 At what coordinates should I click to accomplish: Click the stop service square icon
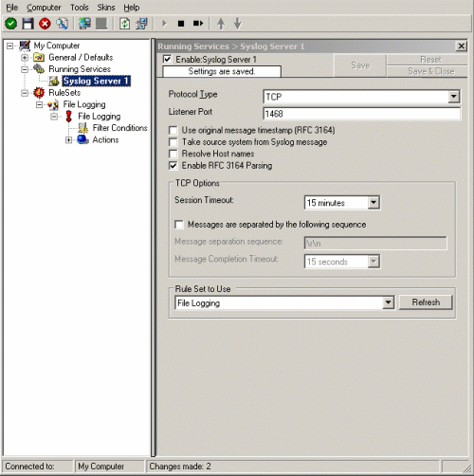click(181, 24)
